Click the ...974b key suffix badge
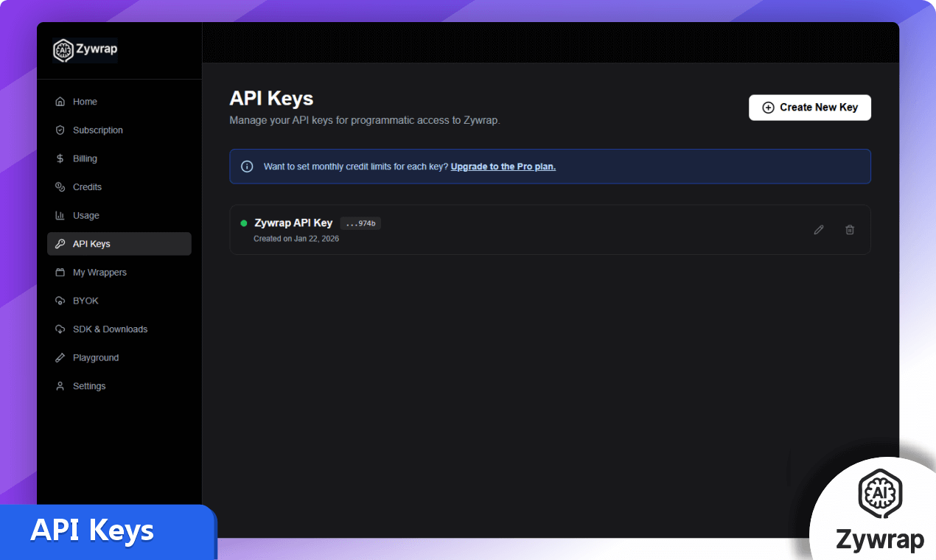The width and height of the screenshot is (936, 560). pyautogui.click(x=360, y=223)
